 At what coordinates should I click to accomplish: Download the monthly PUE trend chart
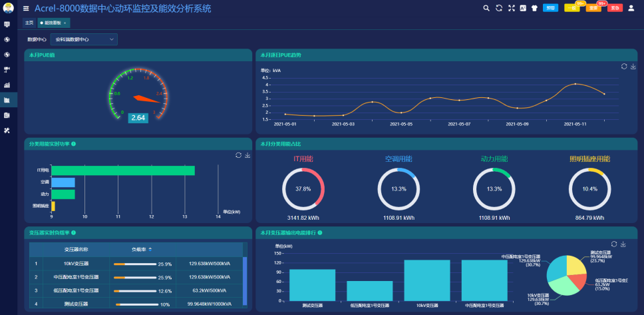click(633, 67)
